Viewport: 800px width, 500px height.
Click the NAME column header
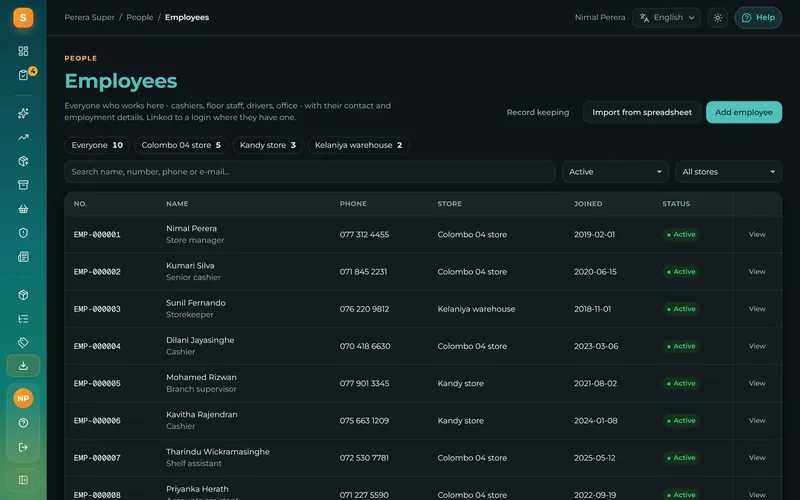coord(177,204)
